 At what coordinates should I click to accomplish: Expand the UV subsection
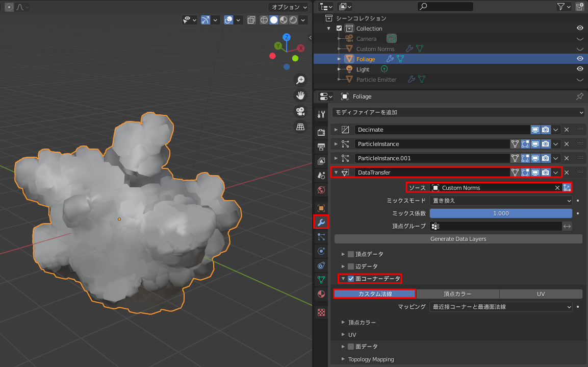pyautogui.click(x=343, y=335)
